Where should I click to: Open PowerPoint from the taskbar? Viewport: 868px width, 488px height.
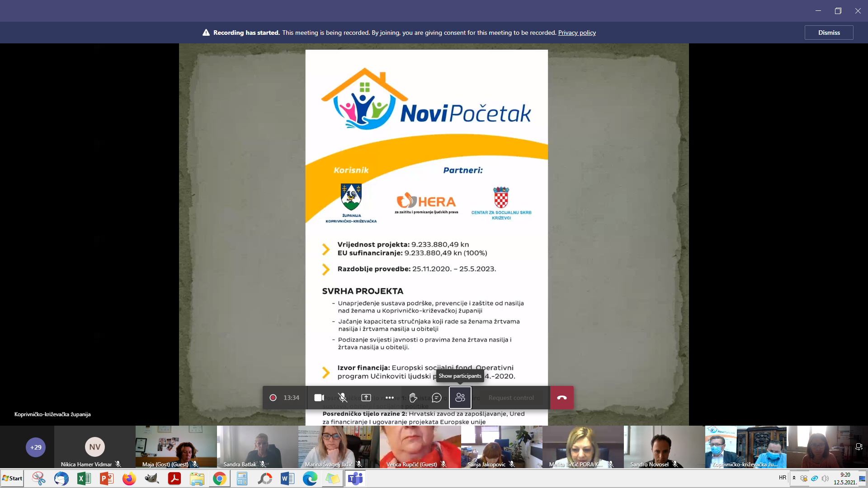pos(107,479)
